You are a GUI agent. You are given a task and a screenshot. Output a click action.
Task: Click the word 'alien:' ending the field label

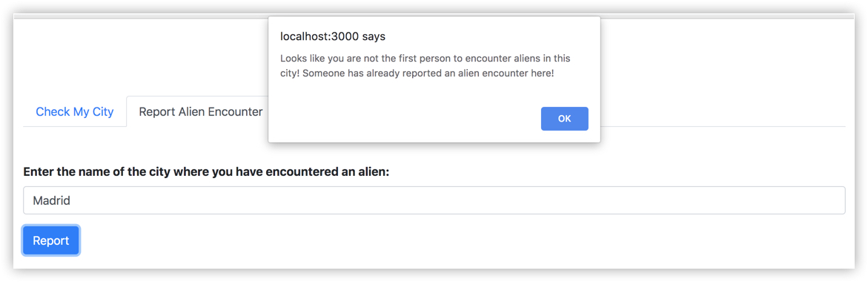tap(374, 171)
